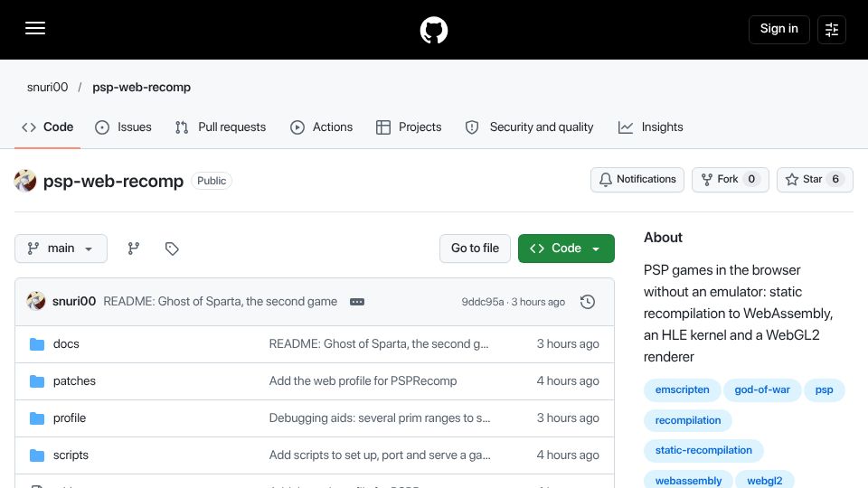
Task: Expand the green Code dropdown
Action: click(566, 249)
